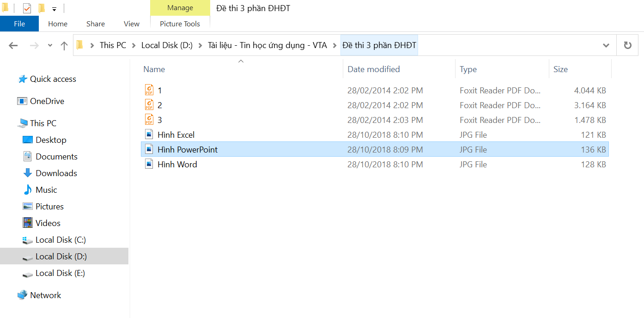Click the This PC computer icon
The height and width of the screenshot is (318, 644).
click(x=22, y=123)
